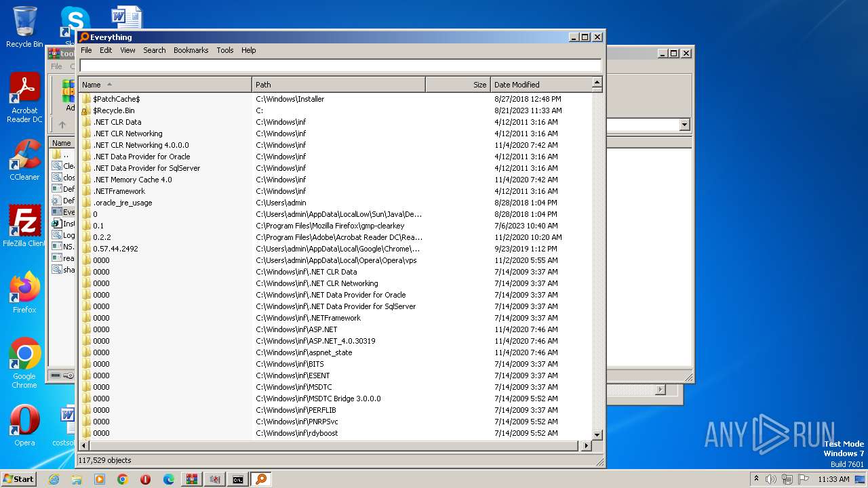Open the Edit menu in Everything
868x488 pixels.
click(106, 50)
